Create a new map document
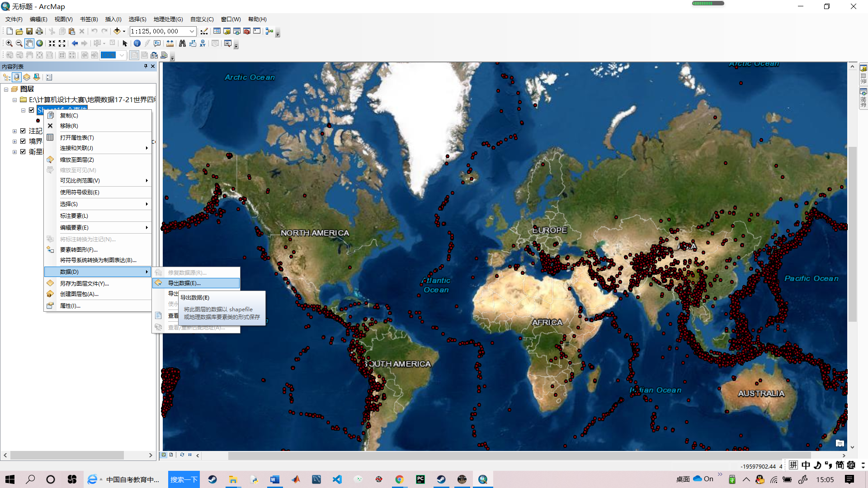 tap(9, 31)
